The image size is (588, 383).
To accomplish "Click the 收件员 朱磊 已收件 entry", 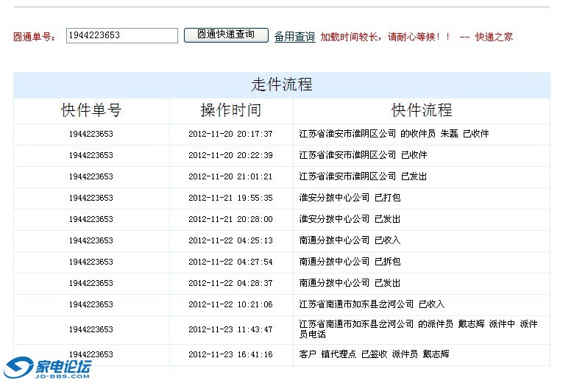I will (394, 134).
